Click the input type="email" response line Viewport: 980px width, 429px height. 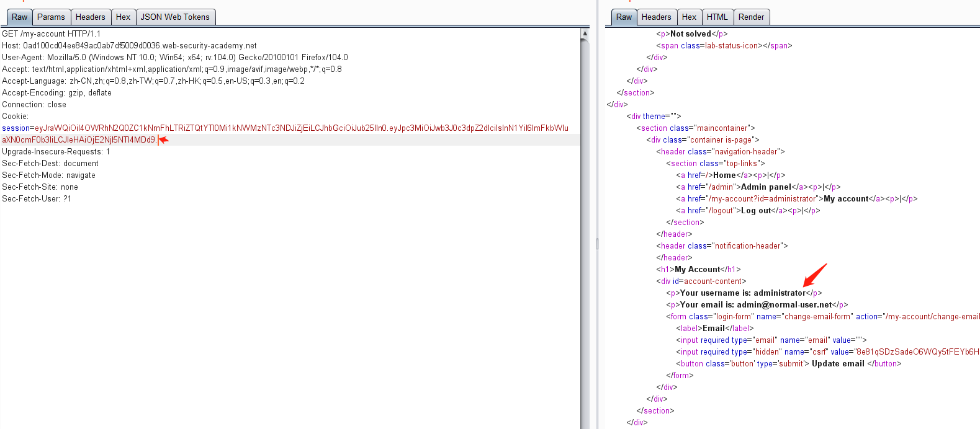(x=771, y=340)
